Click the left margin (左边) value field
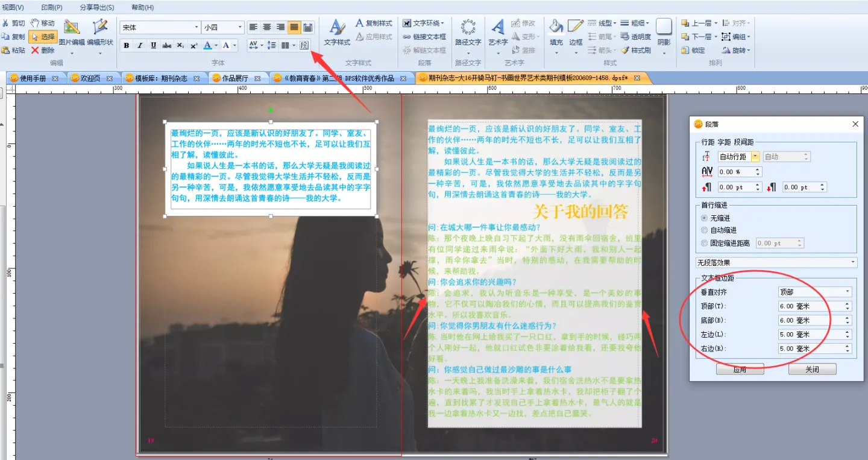This screenshot has width=868, height=460. tap(814, 335)
